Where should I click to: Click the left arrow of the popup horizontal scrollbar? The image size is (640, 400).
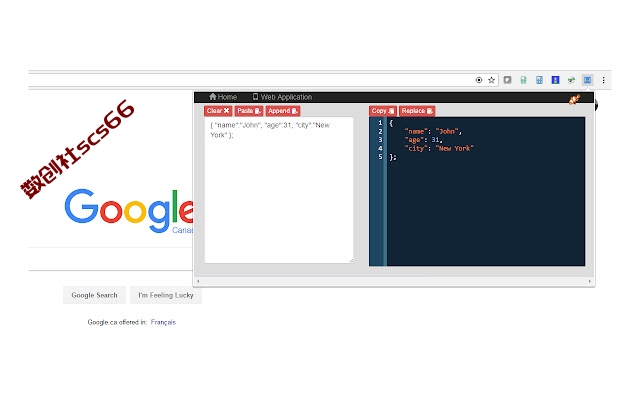pos(198,281)
